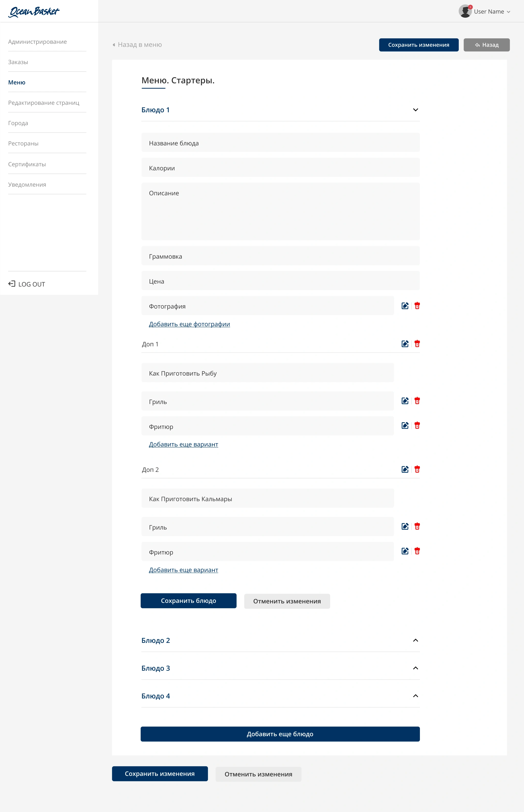Edit the Фотография photo entry
This screenshot has width=524, height=812.
click(x=405, y=306)
